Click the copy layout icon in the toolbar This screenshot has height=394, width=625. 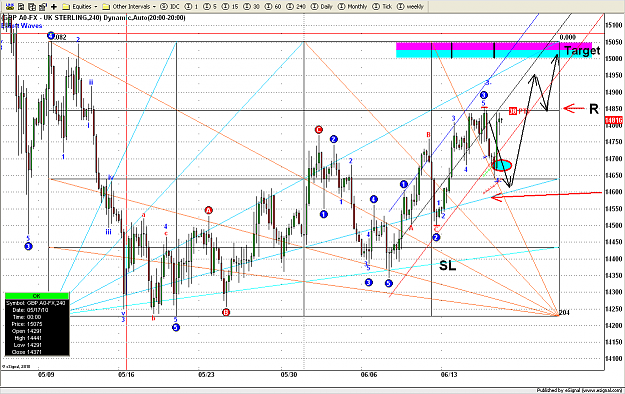pyautogui.click(x=32, y=6)
